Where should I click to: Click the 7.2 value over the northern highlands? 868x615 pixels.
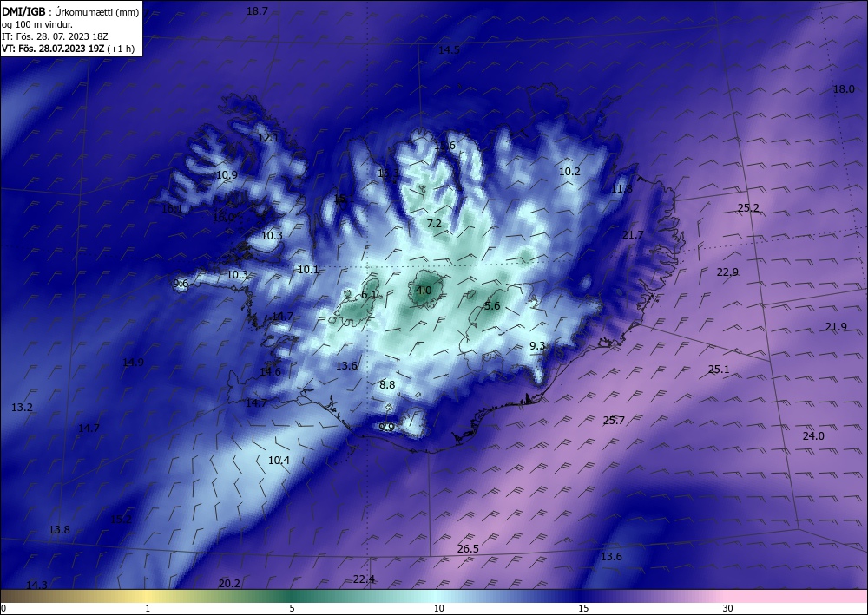pos(434,224)
